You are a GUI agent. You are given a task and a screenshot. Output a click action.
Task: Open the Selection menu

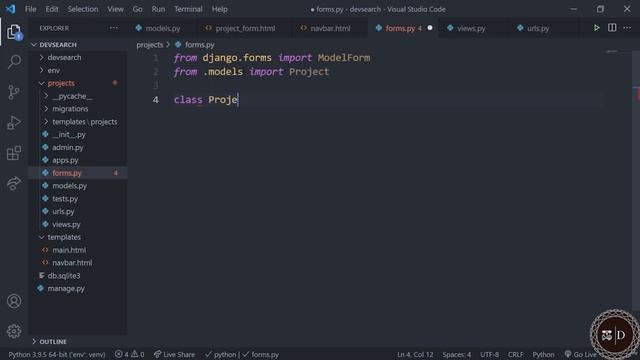click(83, 9)
